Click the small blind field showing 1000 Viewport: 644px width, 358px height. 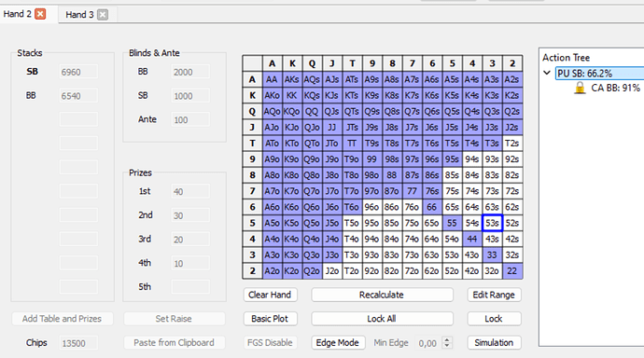pos(190,96)
